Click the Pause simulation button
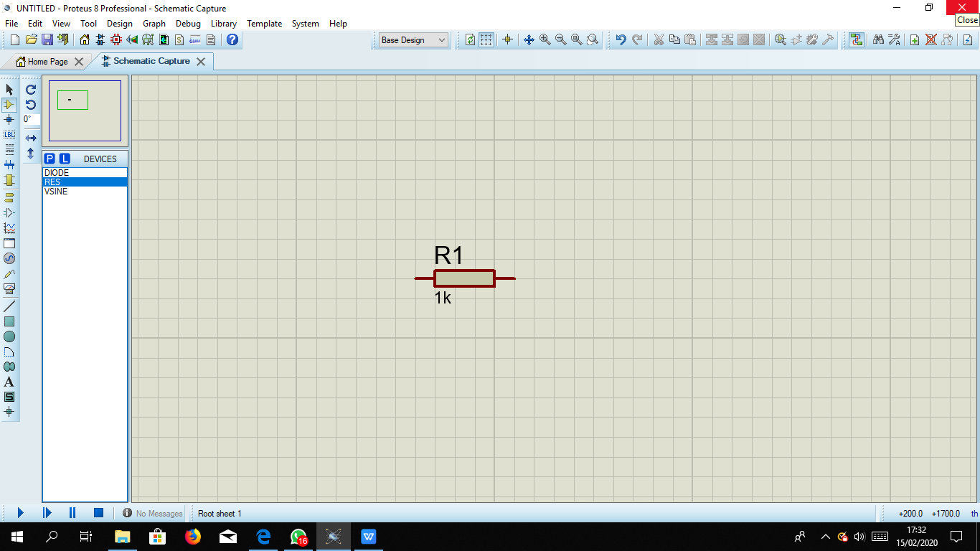 click(x=72, y=513)
